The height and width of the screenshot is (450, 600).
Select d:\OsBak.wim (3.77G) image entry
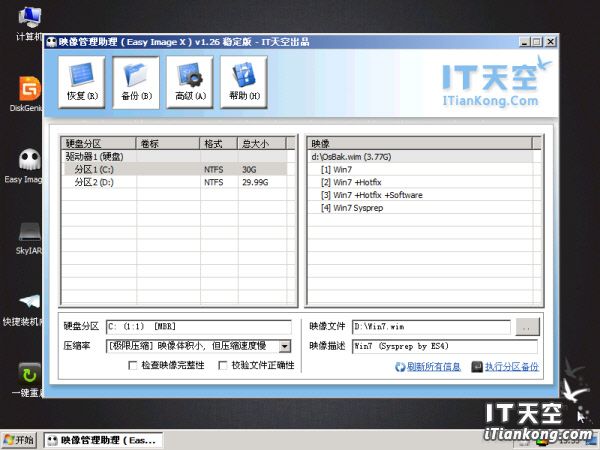point(420,157)
